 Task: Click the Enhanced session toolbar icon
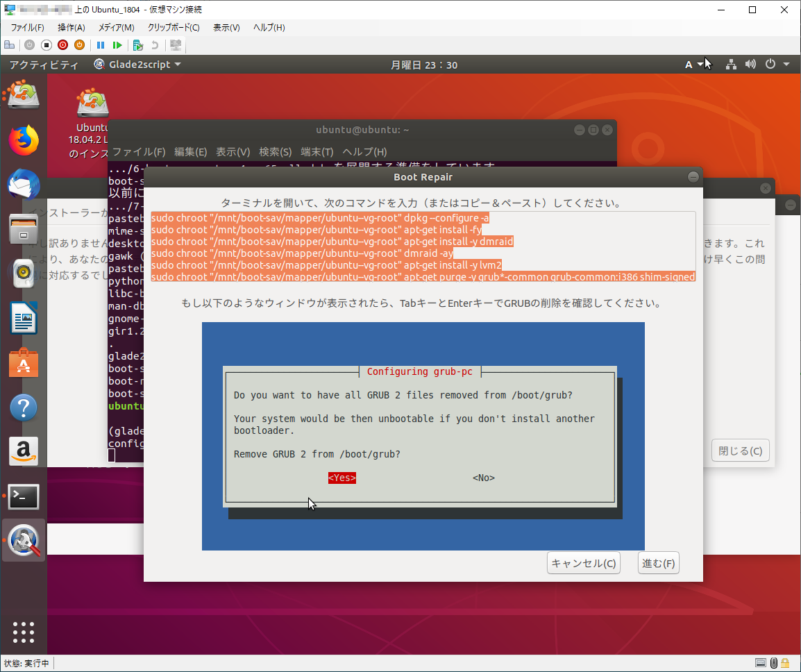coord(176,45)
